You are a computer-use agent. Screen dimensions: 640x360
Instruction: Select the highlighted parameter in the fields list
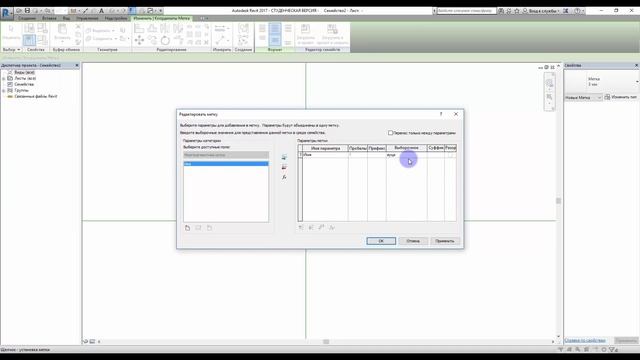pyautogui.click(x=226, y=164)
